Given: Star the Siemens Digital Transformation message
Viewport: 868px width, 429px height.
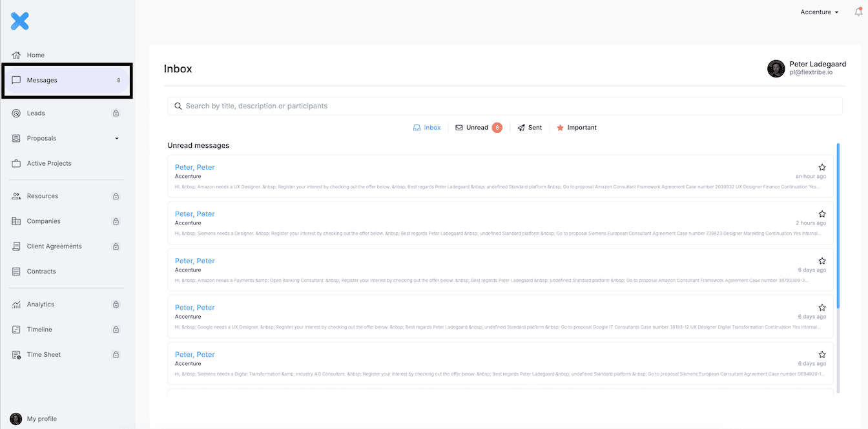Looking at the screenshot, I should pos(822,354).
